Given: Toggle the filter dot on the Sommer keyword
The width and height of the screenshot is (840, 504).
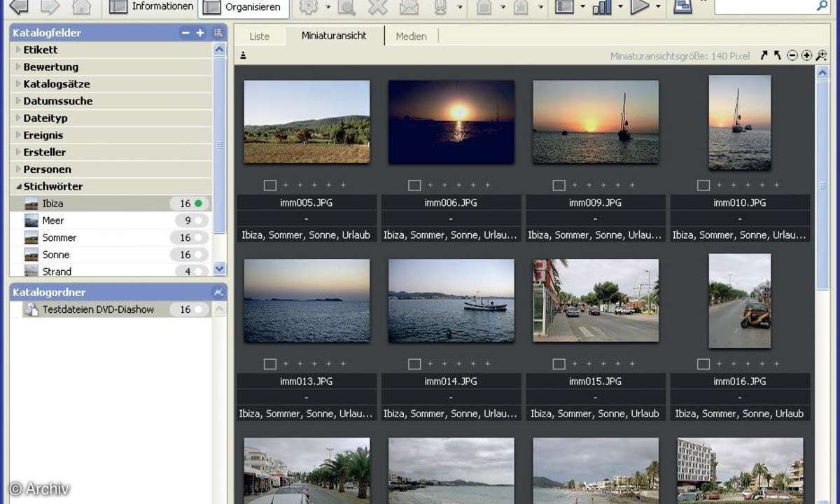Looking at the screenshot, I should [199, 238].
